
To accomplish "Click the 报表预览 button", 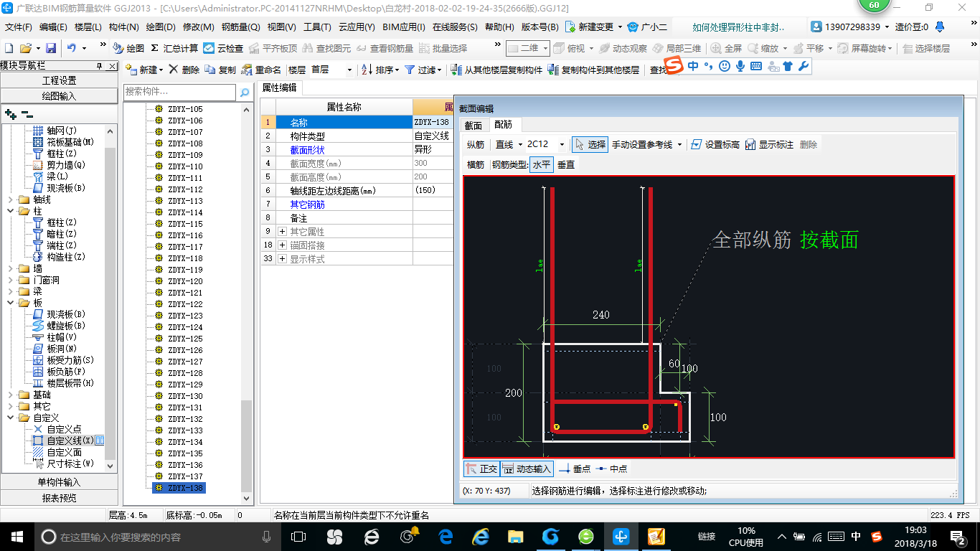I will (x=59, y=498).
